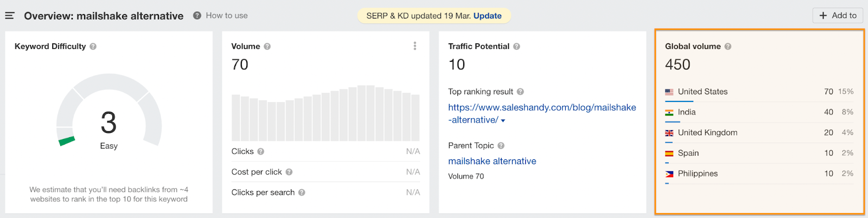
Task: Click the India flag icon
Action: [x=669, y=112]
